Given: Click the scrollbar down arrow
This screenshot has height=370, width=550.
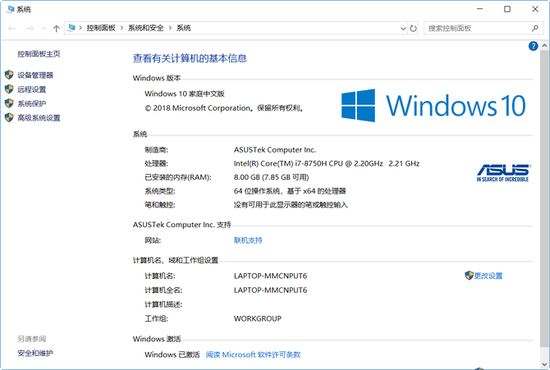Looking at the screenshot, I should pos(544,364).
